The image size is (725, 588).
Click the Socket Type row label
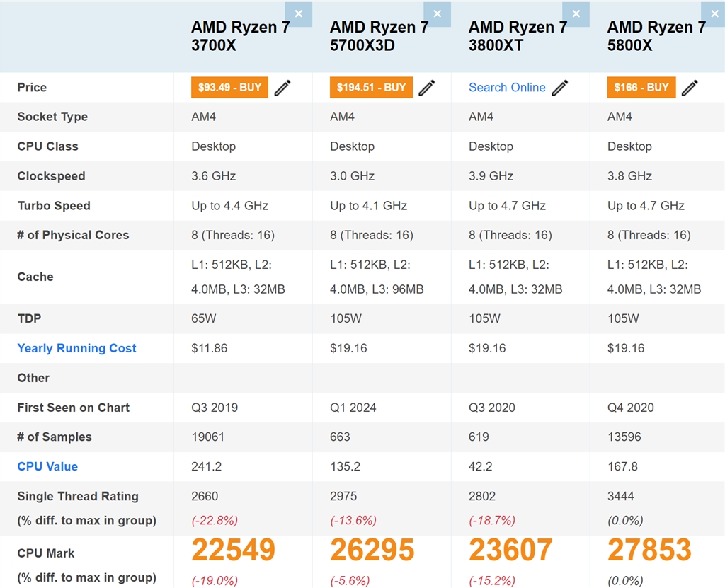click(52, 117)
